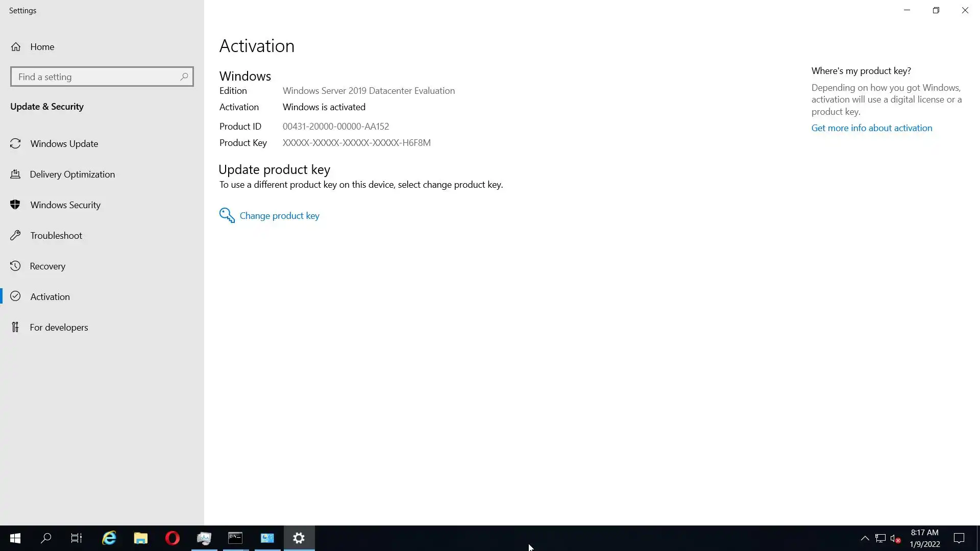Click the key icon beside Change product key
Image resolution: width=980 pixels, height=551 pixels.
(x=227, y=215)
